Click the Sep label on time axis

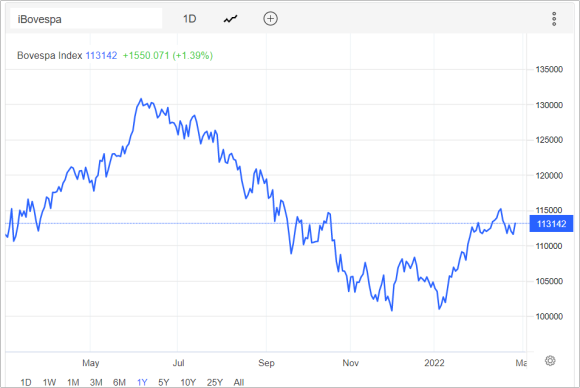[x=266, y=363]
